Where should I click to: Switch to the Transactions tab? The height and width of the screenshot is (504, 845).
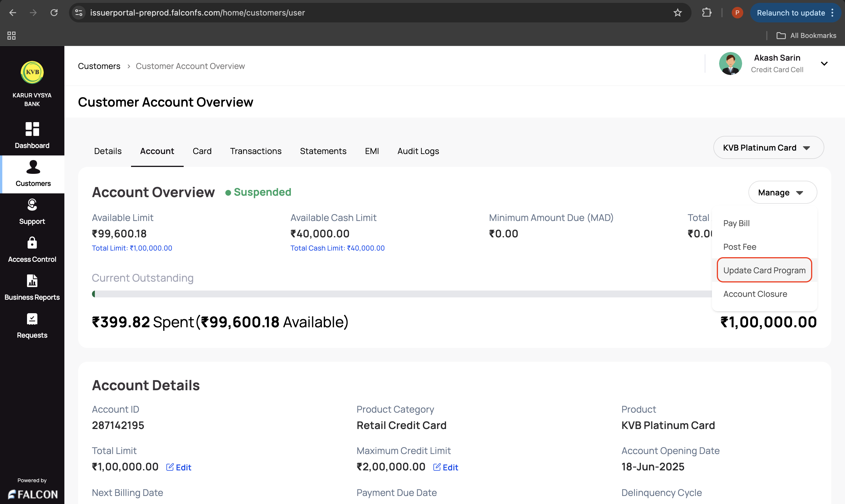pos(256,151)
